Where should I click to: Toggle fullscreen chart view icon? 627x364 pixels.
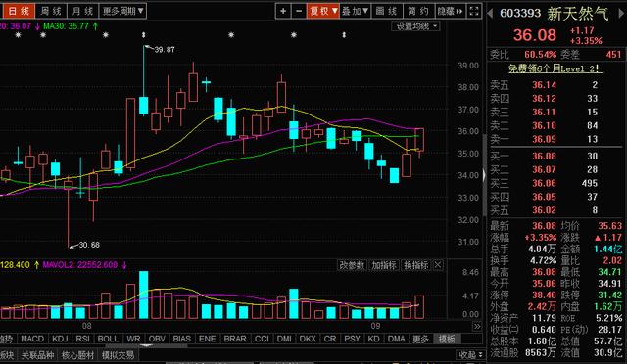pos(474,11)
